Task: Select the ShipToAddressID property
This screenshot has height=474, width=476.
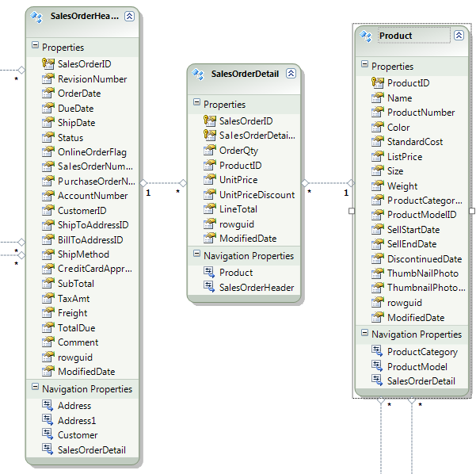Action: 93,225
